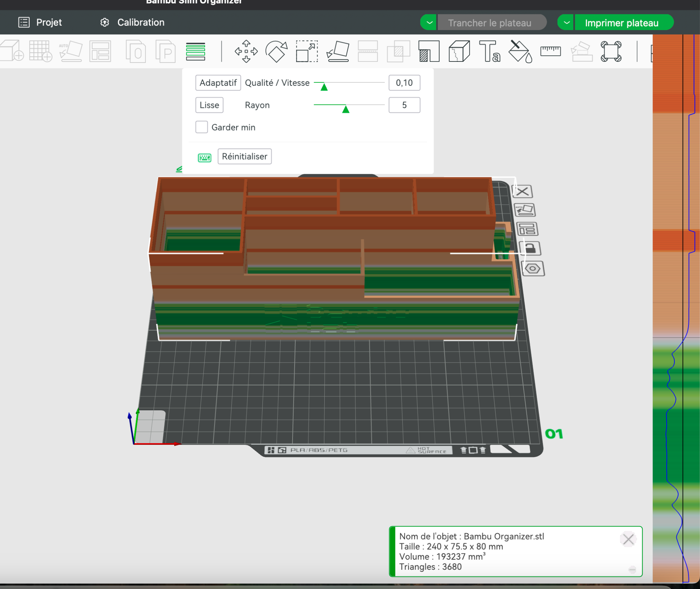Screen dimensions: 700x589
Task: Remove all objects from plate via X icon
Action: 522,191
